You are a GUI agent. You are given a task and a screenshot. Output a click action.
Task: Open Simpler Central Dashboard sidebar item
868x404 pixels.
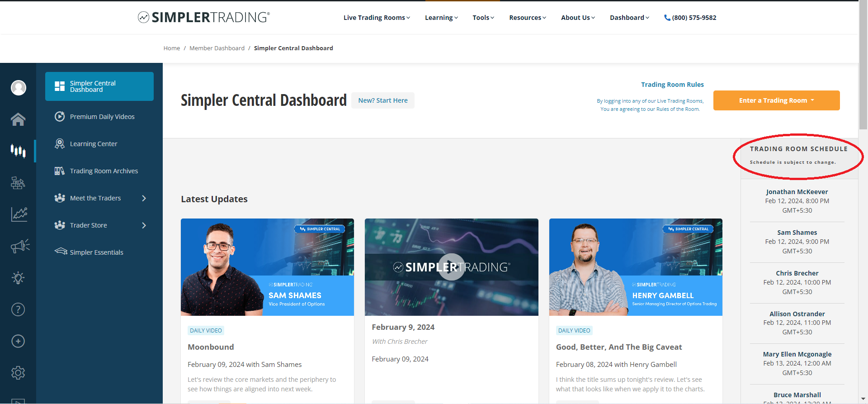pos(99,86)
